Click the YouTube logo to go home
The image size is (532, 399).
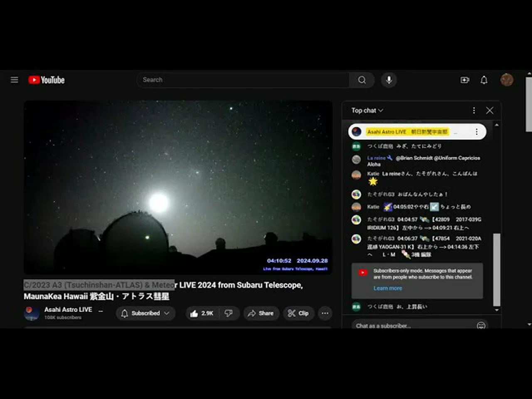pyautogui.click(x=46, y=80)
